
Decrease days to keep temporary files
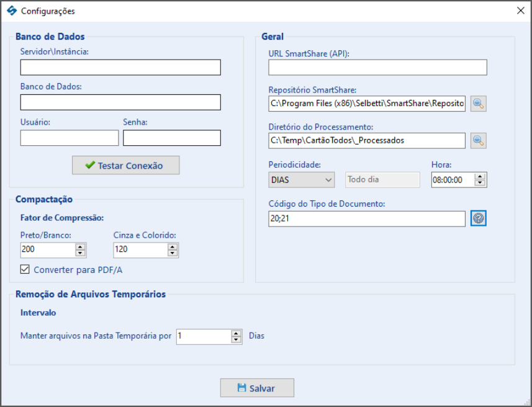pyautogui.click(x=236, y=340)
